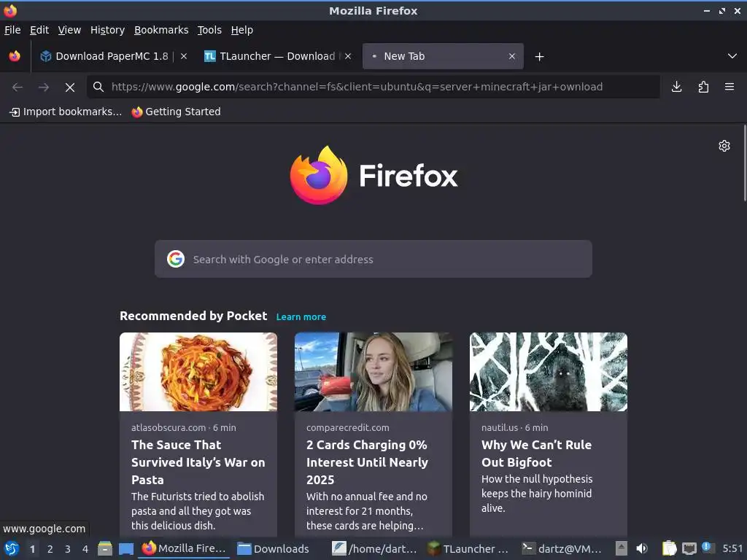747x560 pixels.
Task: Go forward using the forward arrow
Action: click(44, 87)
